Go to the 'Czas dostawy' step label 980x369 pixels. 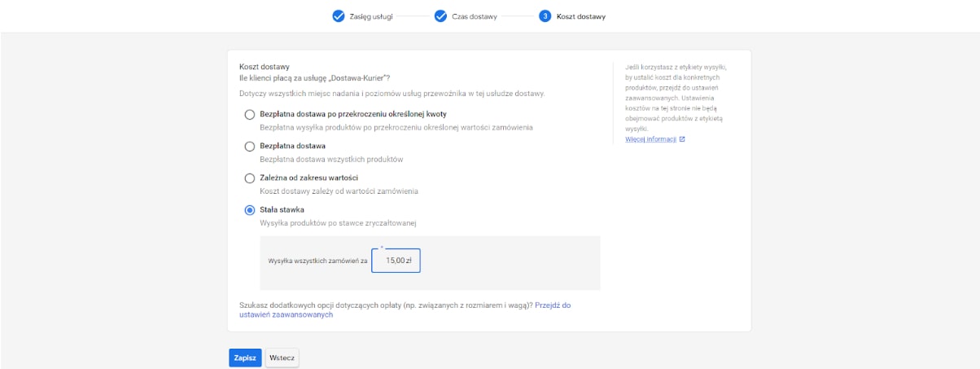coord(475,16)
